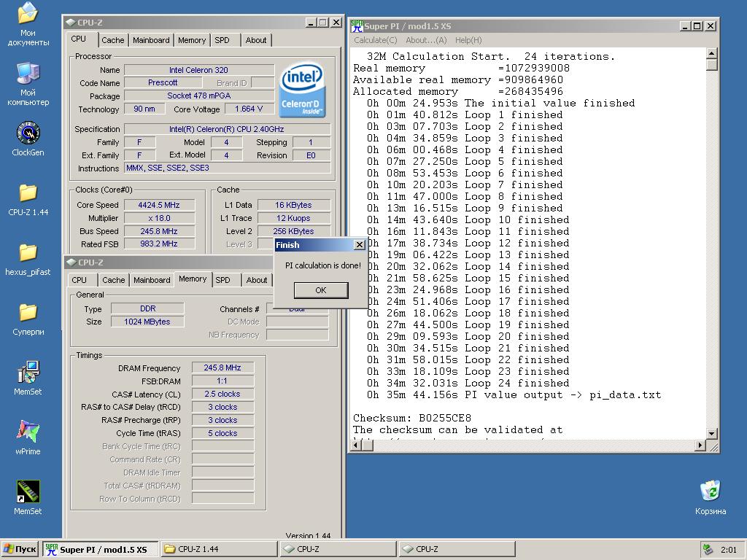Select Mainboard tab in lower CPU-Z window
The width and height of the screenshot is (747, 560).
pyautogui.click(x=152, y=280)
